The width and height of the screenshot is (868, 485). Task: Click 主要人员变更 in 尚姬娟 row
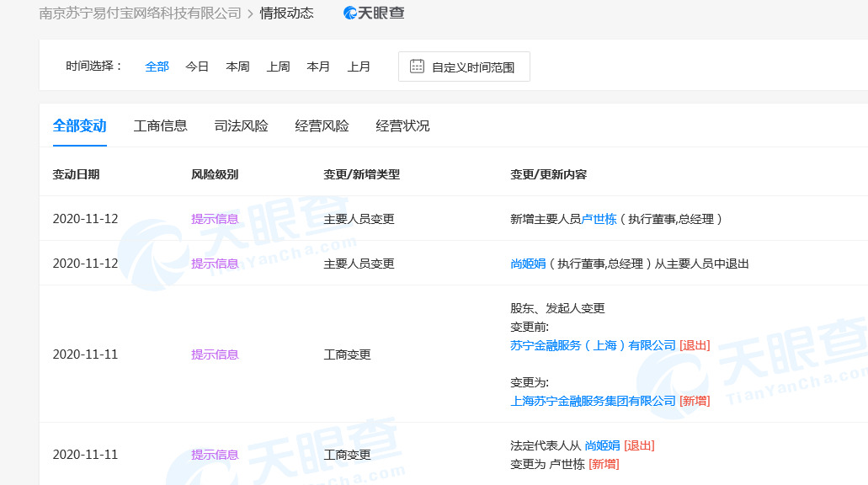pos(359,264)
